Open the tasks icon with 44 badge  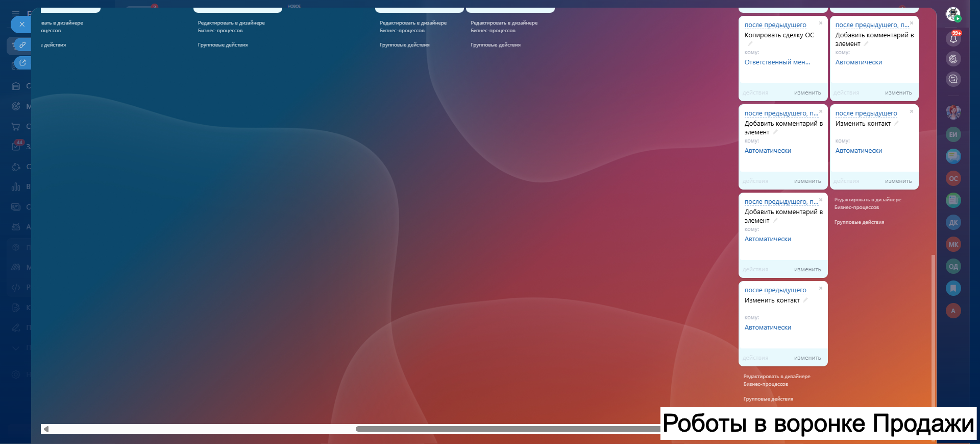[x=16, y=146]
